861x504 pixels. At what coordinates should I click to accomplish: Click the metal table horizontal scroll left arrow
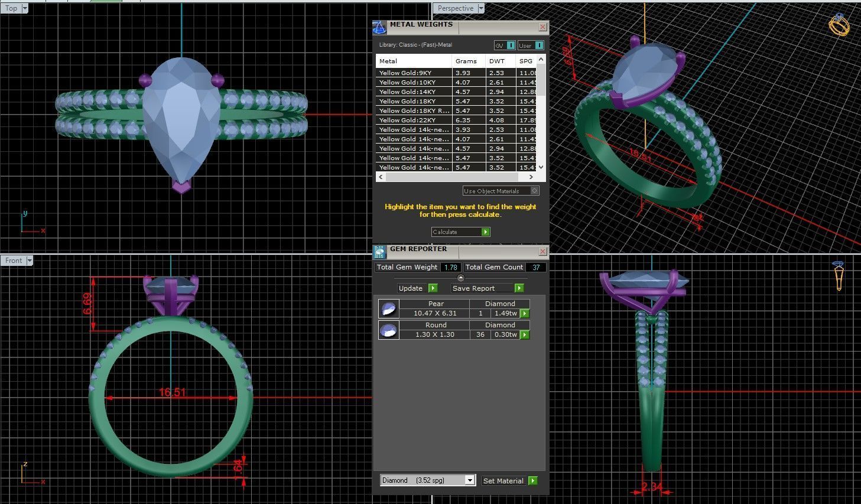(381, 177)
